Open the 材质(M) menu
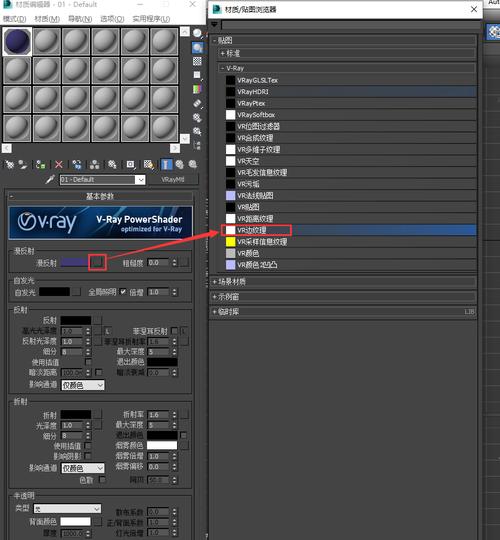 (x=47, y=19)
